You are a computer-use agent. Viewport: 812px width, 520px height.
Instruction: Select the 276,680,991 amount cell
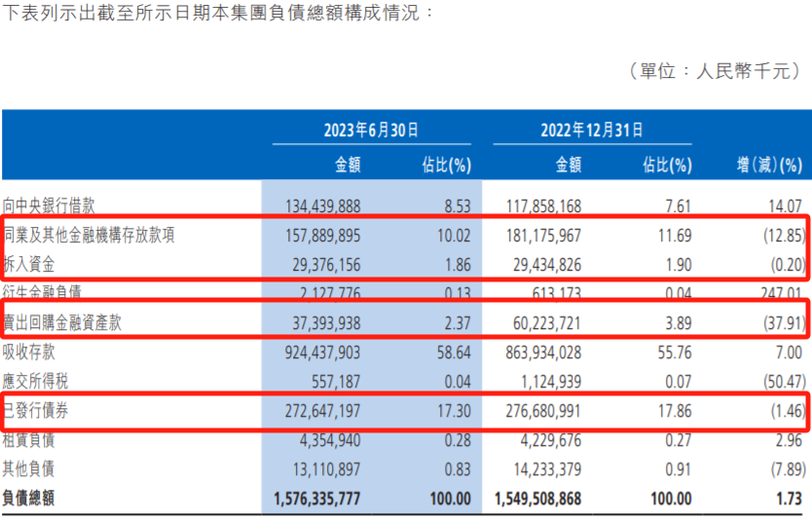543,411
